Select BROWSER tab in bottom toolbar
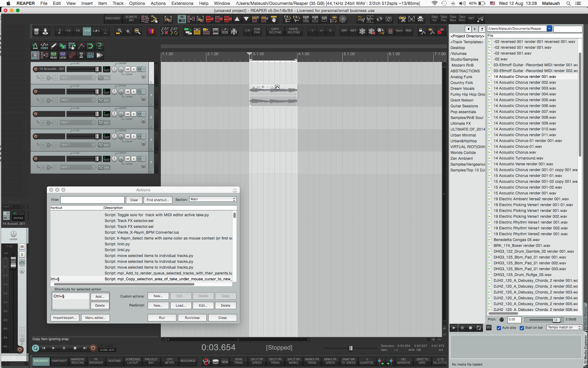The width and height of the screenshot is (588, 368). pyautogui.click(x=41, y=361)
